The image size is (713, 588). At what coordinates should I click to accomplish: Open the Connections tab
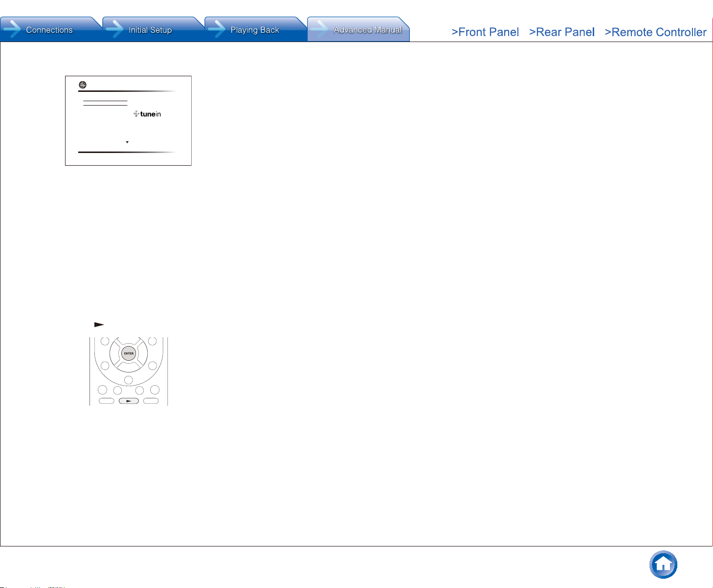(x=51, y=29)
